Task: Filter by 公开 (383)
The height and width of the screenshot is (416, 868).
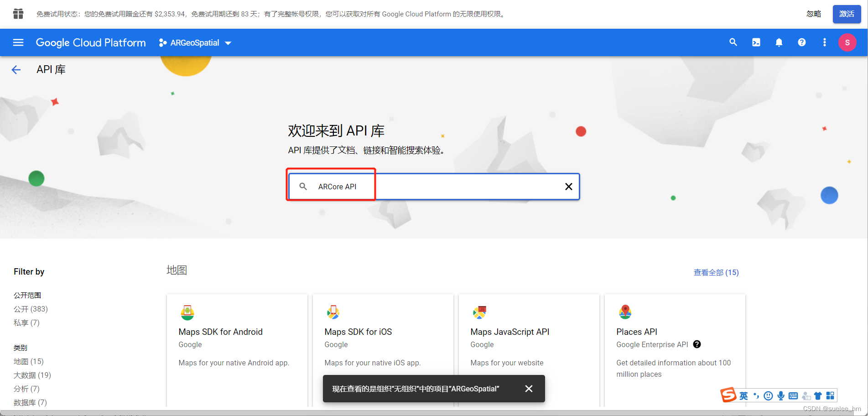Action: tap(31, 309)
